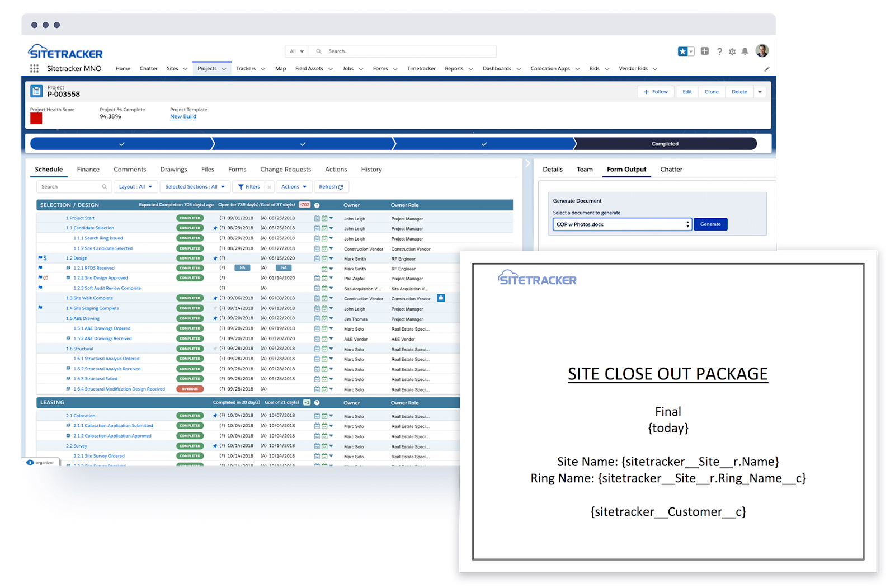Viewport: 895px width, 588px height.
Task: Click the Edit record button
Action: coord(687,92)
